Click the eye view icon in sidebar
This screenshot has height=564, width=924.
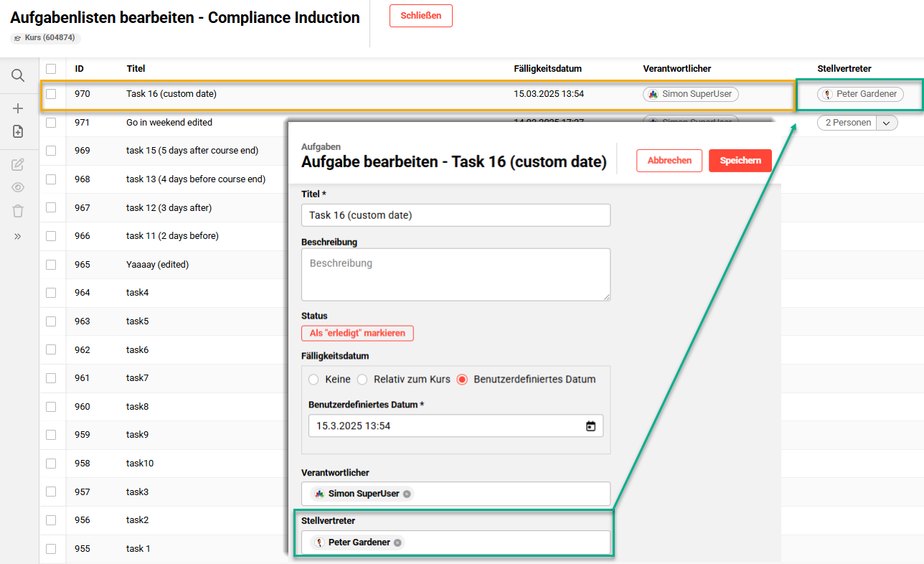pos(18,187)
